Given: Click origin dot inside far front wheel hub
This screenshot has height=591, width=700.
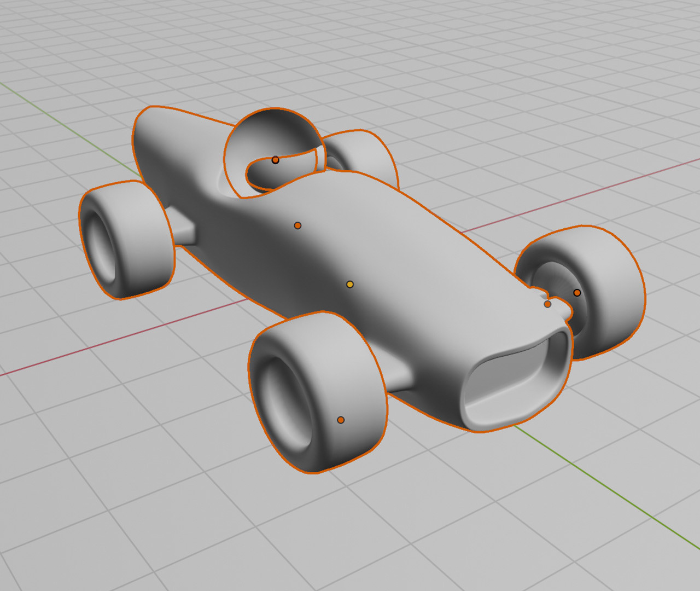Looking at the screenshot, I should (577, 293).
